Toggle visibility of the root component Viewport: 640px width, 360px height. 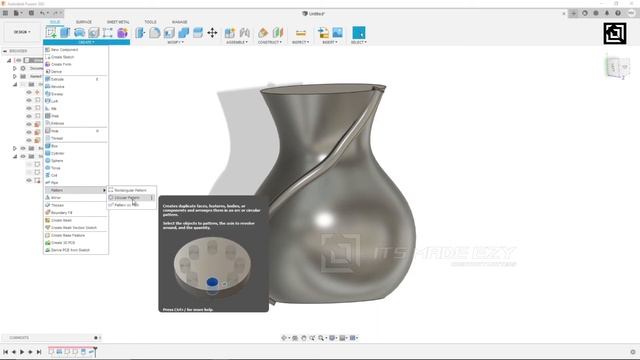[x=19, y=60]
